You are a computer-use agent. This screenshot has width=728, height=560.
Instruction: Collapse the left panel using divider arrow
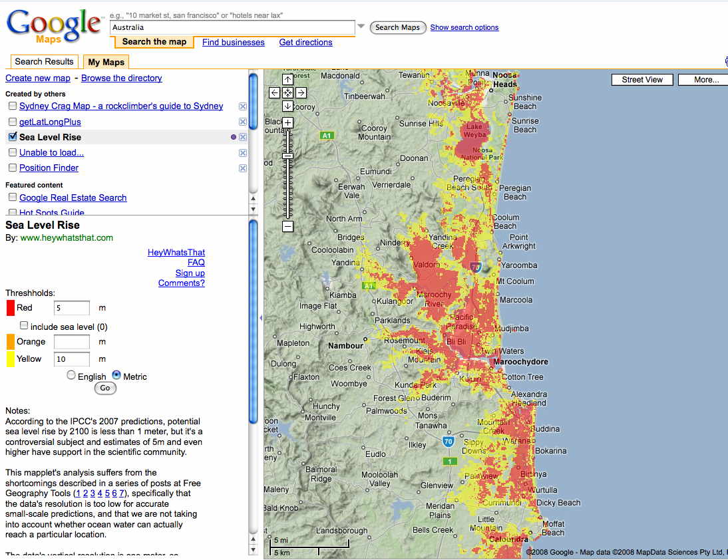click(261, 318)
